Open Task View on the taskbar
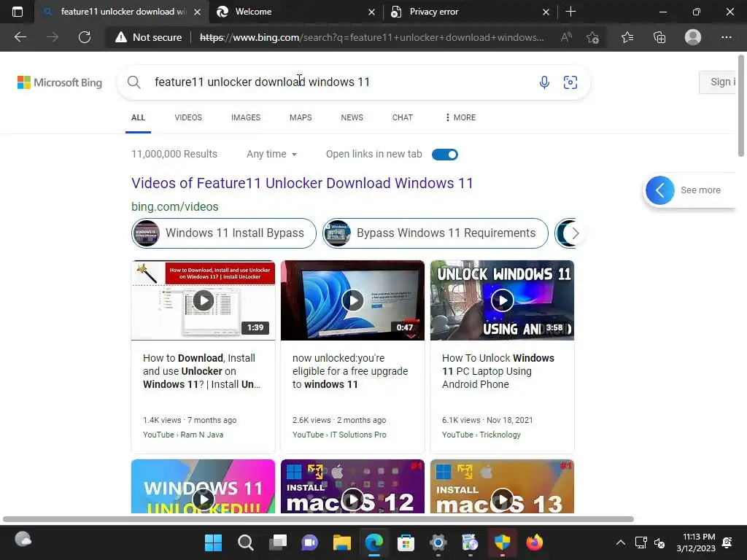The width and height of the screenshot is (747, 560). [x=278, y=542]
